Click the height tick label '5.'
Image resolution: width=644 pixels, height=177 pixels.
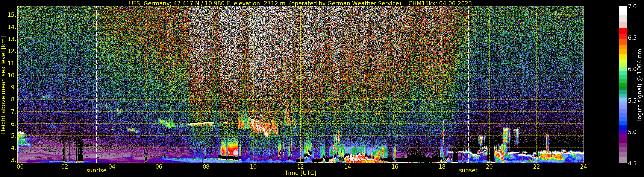(13, 136)
